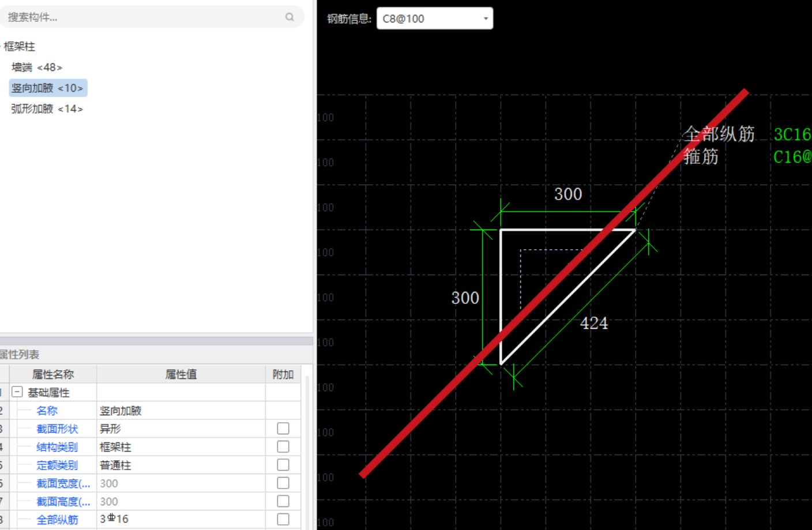Click the green 3C16 rebar label
The width and height of the screenshot is (812, 530).
pyautogui.click(x=792, y=134)
